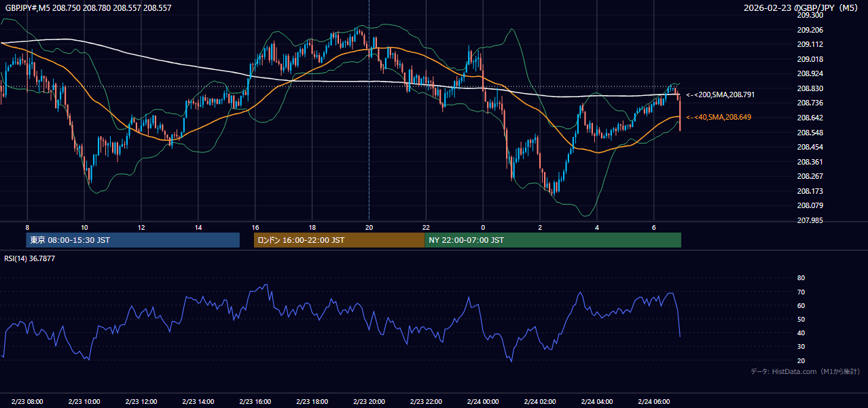Click the 209.018 price axis label
The height and width of the screenshot is (408, 868).
tap(810, 59)
